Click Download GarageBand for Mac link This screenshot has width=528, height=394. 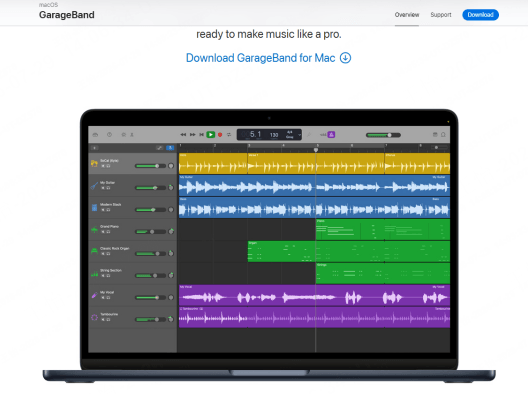pos(268,58)
